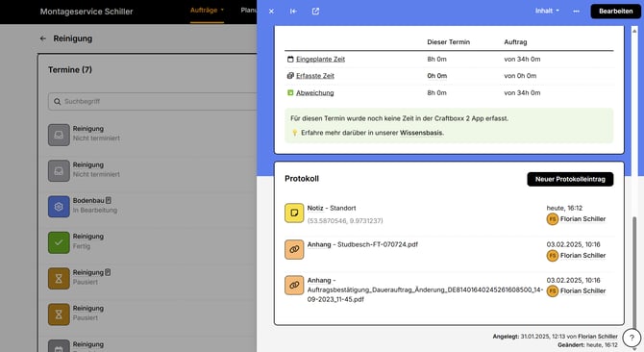Viewport: 644px width, 352px height.
Task: Open the Aufträge menu in the top bar
Action: (207, 11)
